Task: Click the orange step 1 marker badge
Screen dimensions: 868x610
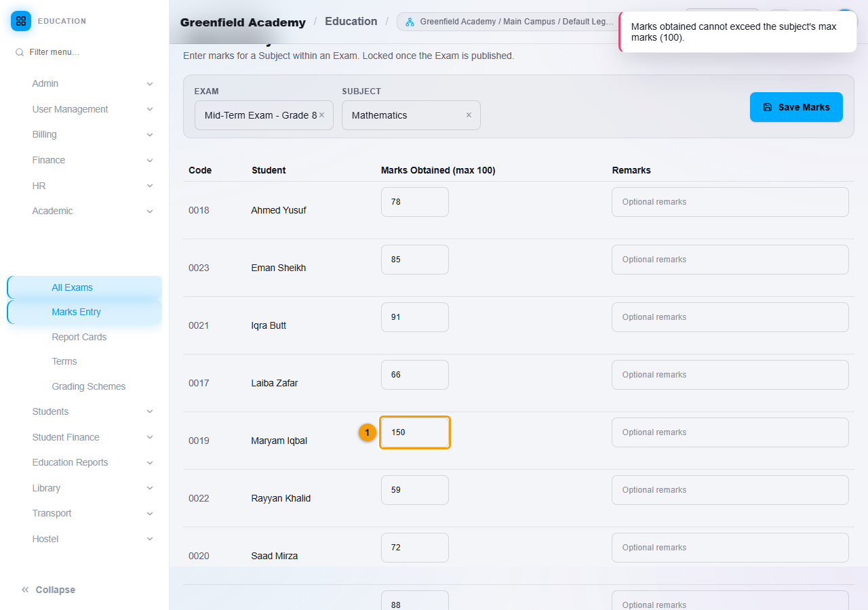Action: (x=368, y=432)
